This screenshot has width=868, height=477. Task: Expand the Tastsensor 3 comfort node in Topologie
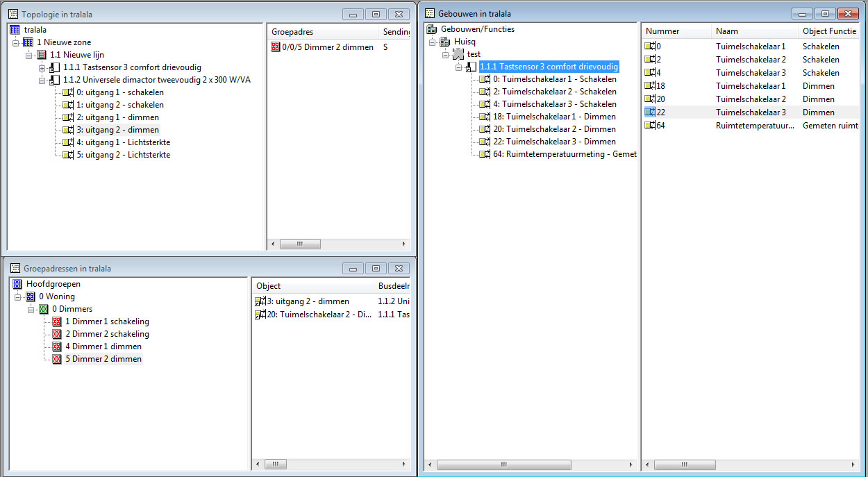click(42, 67)
